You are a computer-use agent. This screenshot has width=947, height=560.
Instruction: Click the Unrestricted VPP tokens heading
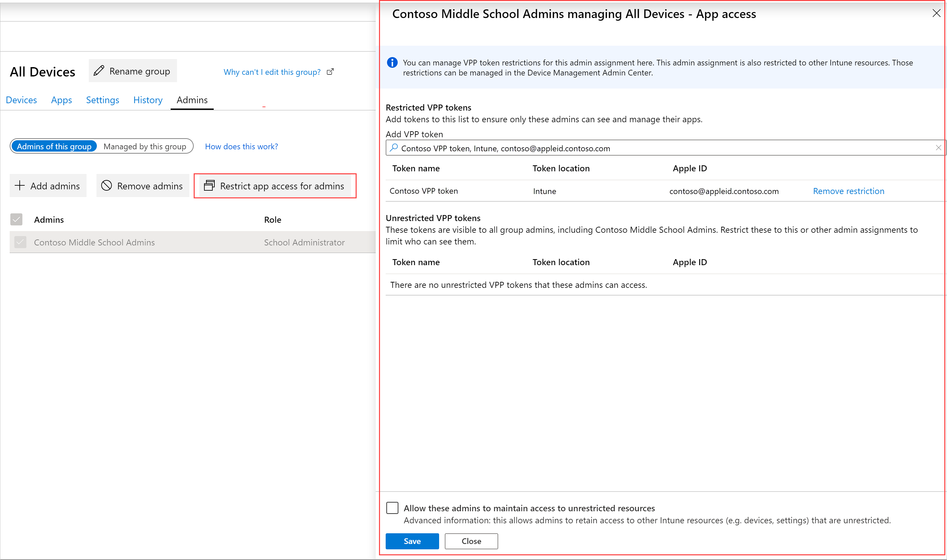(x=433, y=218)
